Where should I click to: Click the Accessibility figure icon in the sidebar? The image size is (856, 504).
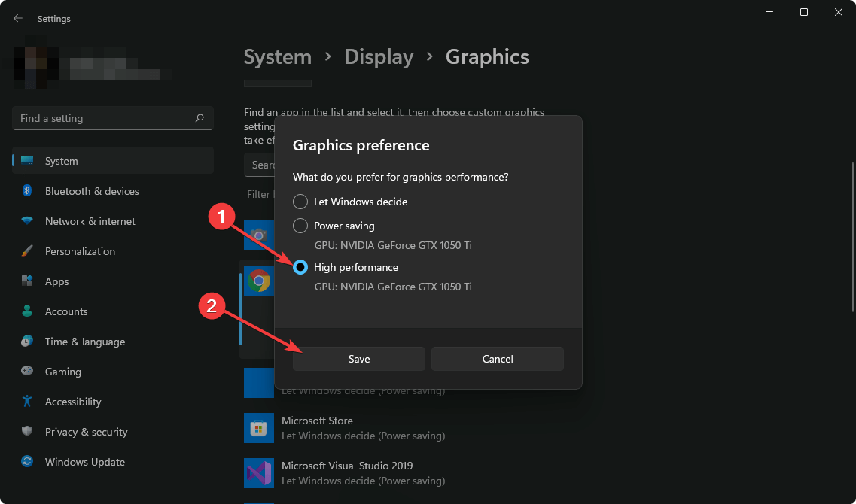(x=27, y=402)
